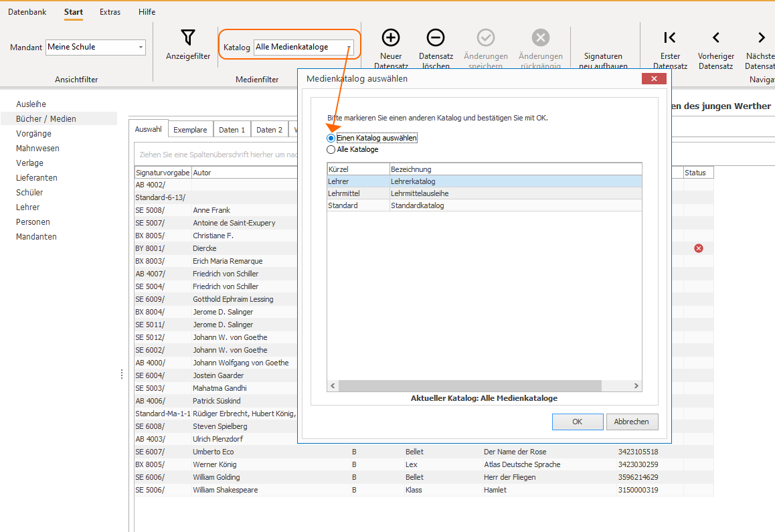Select the Lehrmittelausleihe catalog row
Image resolution: width=775 pixels, height=532 pixels.
click(x=484, y=193)
